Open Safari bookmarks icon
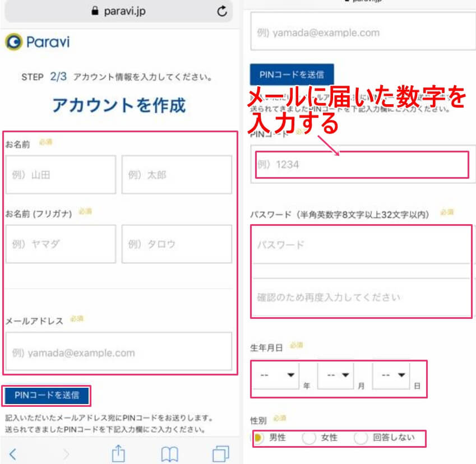 pos(169,453)
